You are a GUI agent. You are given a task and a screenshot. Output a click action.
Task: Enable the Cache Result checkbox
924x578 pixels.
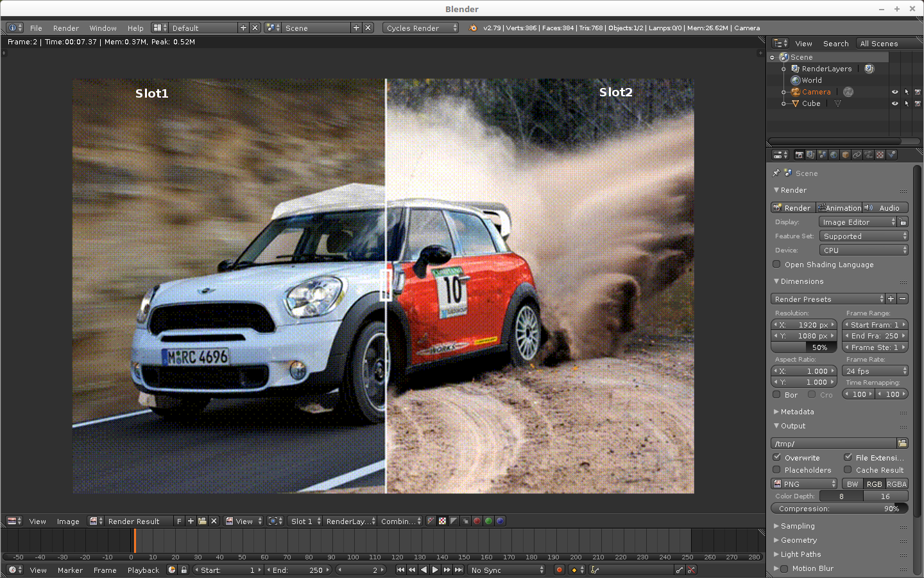click(x=848, y=469)
